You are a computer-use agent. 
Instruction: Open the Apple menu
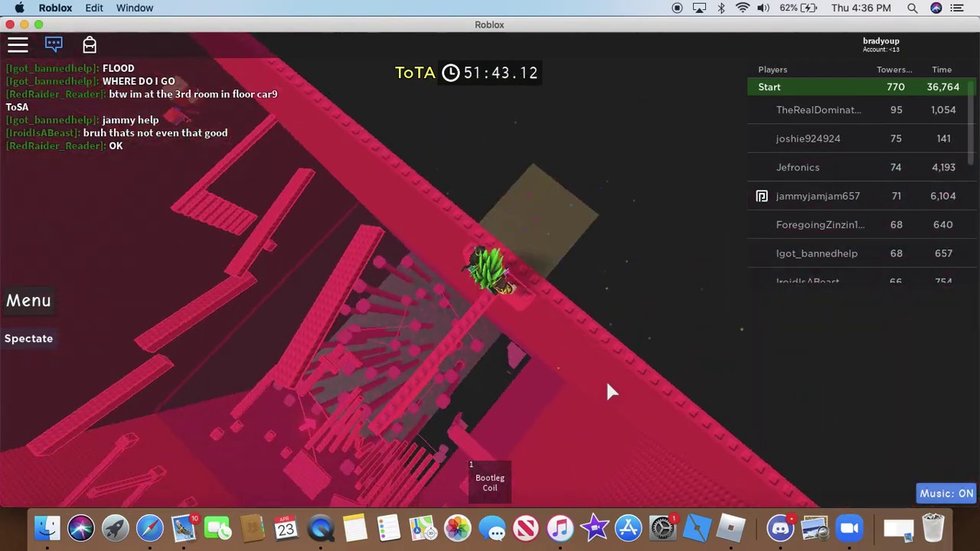[x=19, y=8]
